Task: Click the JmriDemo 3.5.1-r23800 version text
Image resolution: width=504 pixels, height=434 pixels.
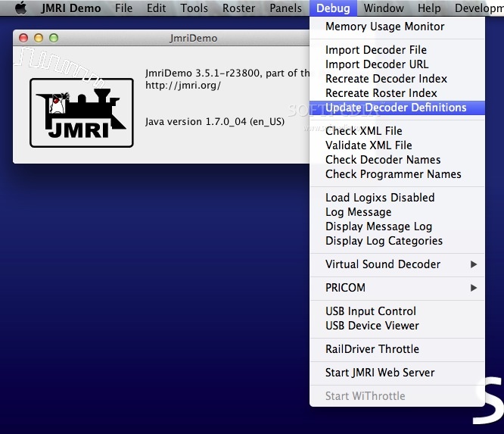Action: click(227, 73)
